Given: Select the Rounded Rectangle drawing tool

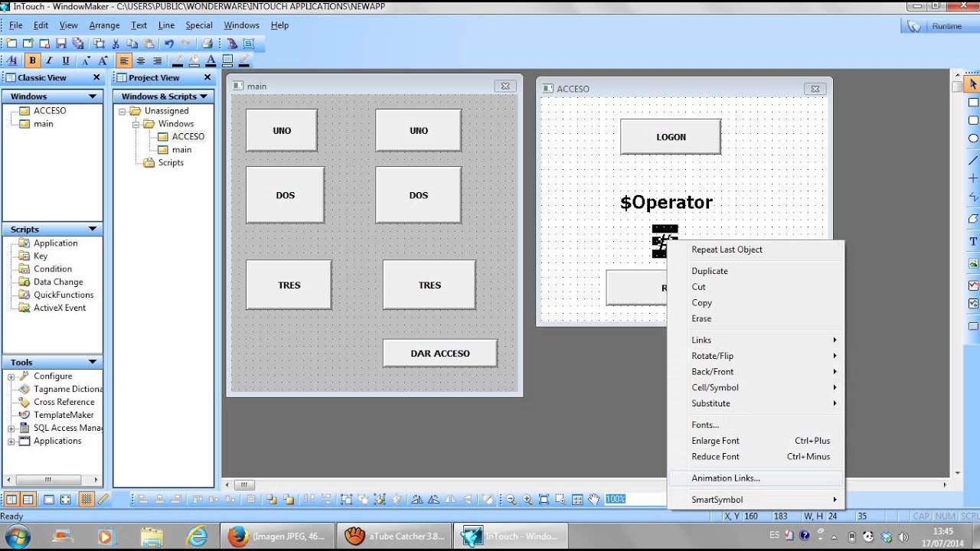Looking at the screenshot, I should pyautogui.click(x=973, y=120).
